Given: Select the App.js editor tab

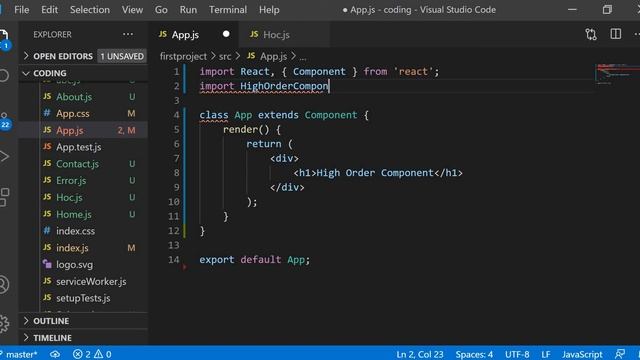Looking at the screenshot, I should 194,35.
